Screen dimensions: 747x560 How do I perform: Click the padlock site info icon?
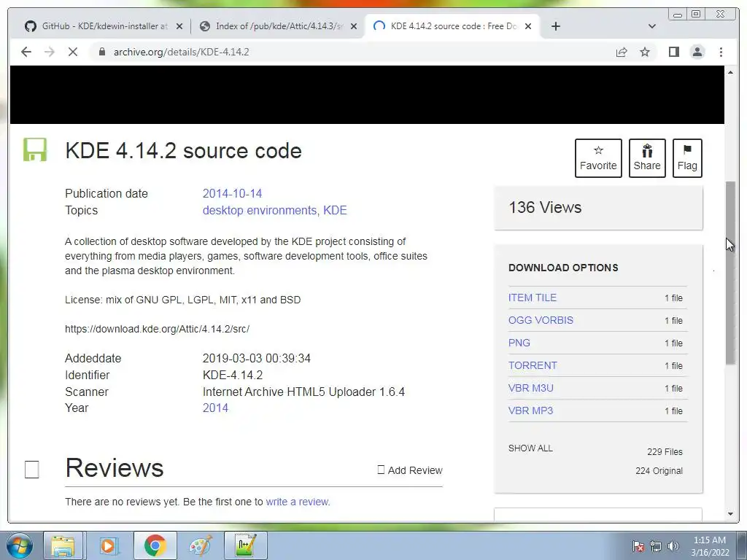[x=101, y=52]
